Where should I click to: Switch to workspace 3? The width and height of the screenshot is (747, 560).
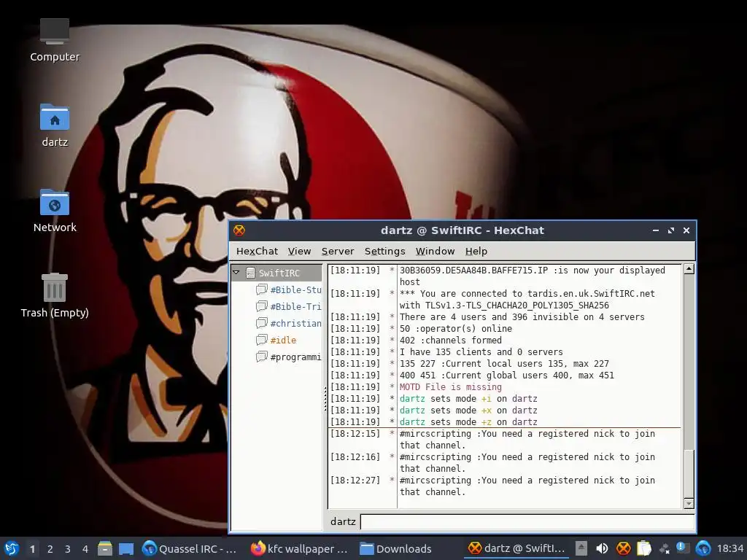[x=68, y=549]
